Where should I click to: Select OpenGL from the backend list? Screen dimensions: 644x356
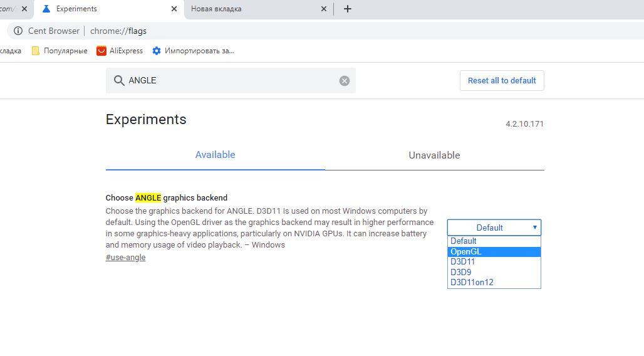tap(494, 251)
